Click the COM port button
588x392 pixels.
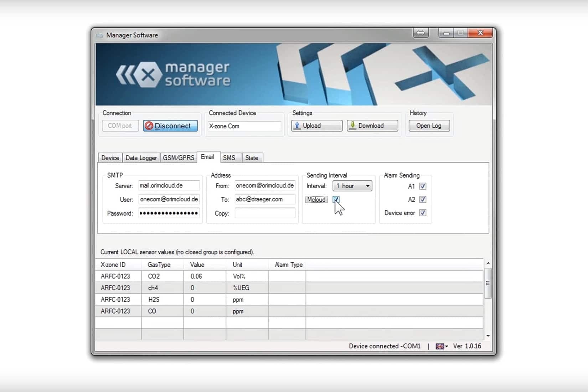pyautogui.click(x=120, y=126)
